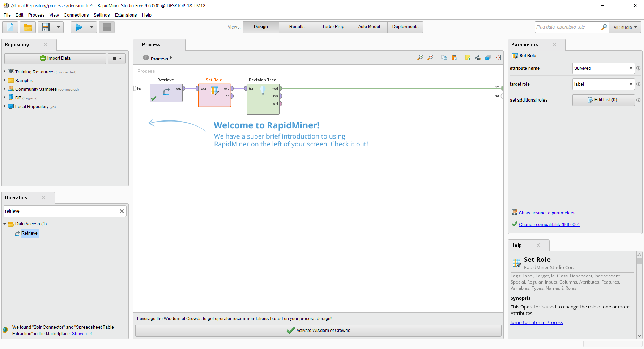644x349 pixels.
Task: Click the wei output port of Decision Tree
Action: click(x=280, y=104)
